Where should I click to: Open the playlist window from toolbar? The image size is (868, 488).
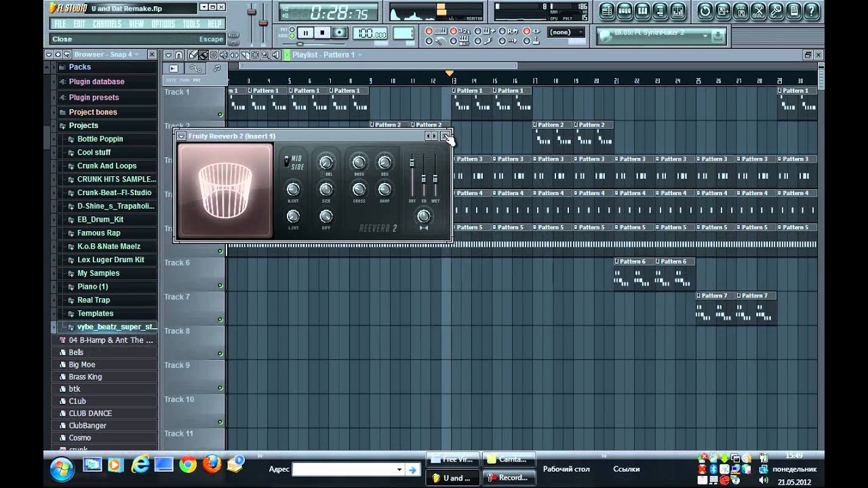pyautogui.click(x=607, y=12)
